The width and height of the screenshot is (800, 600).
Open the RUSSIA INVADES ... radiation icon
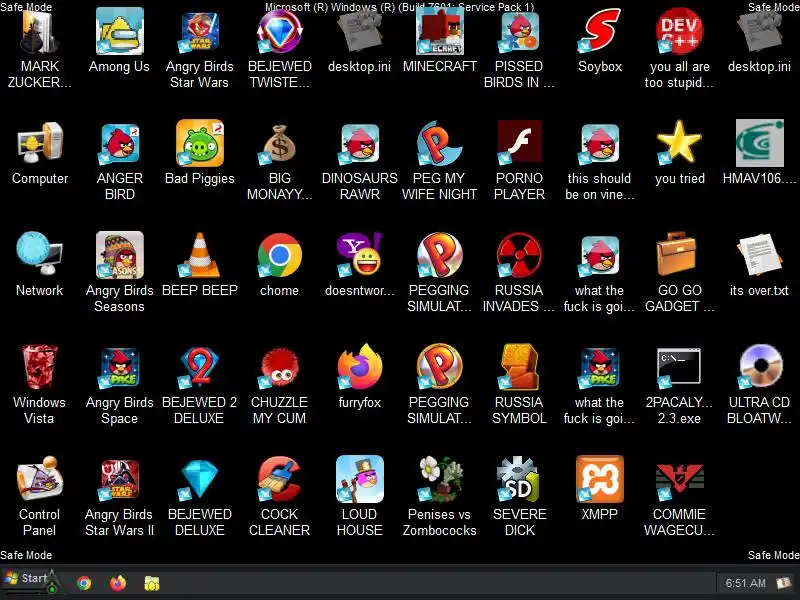(x=519, y=256)
